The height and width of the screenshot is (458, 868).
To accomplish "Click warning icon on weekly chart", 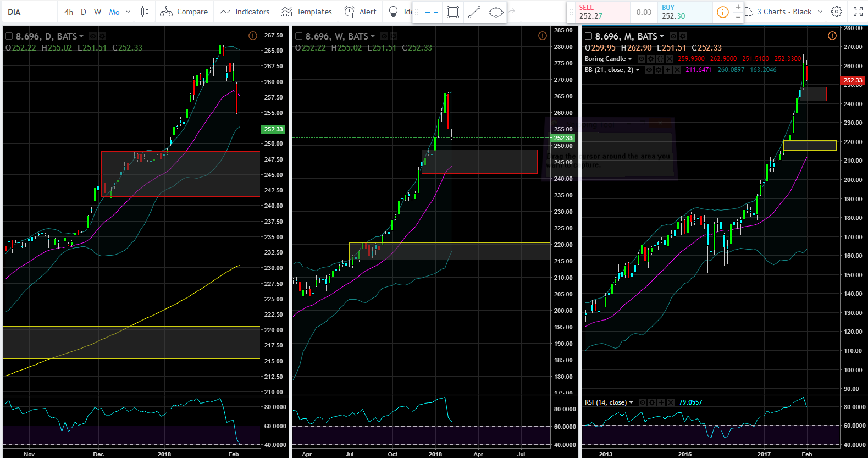I will (543, 36).
